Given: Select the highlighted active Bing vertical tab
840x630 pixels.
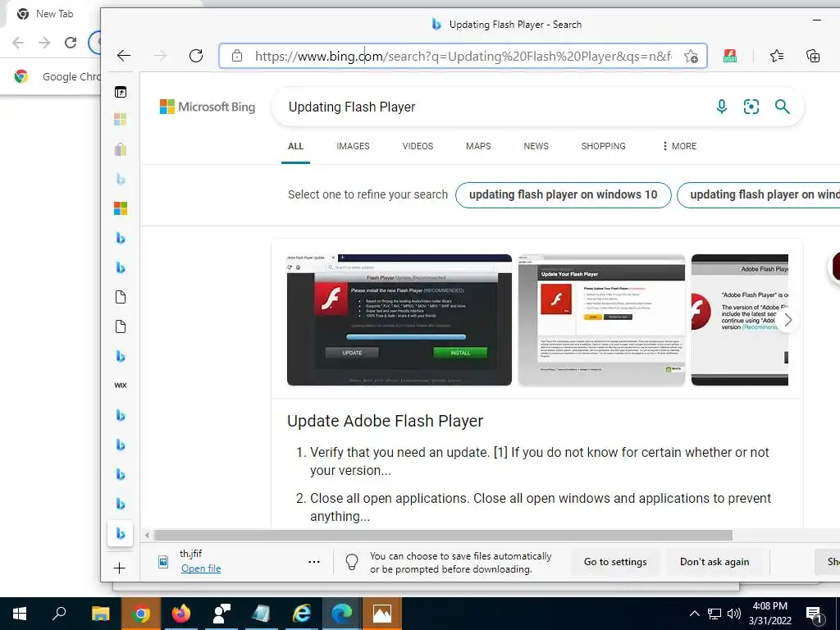Looking at the screenshot, I should tap(121, 533).
